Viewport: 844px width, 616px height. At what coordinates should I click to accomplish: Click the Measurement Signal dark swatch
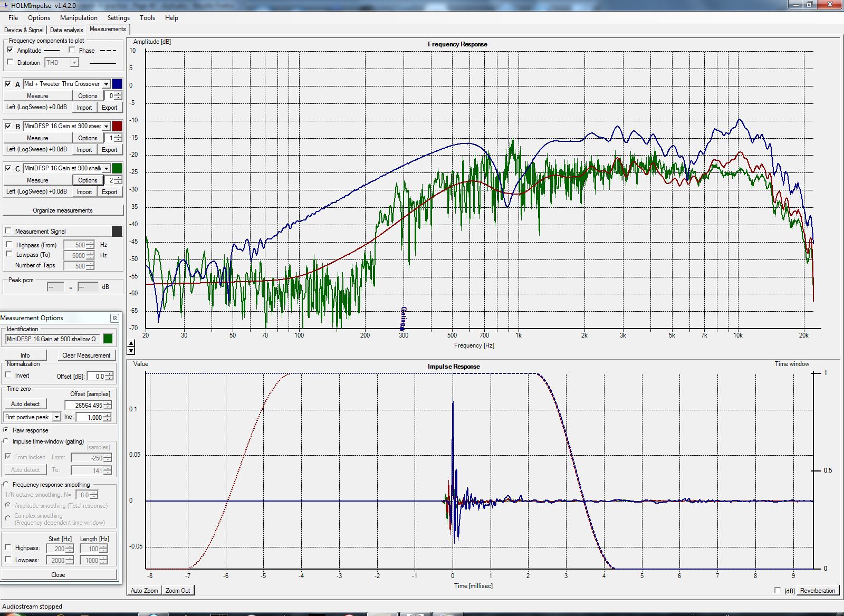coord(117,231)
